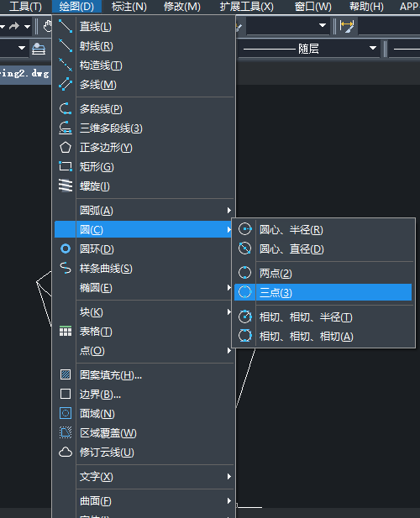Click the redo arrow in toolbar
Screen dimensions: 420x518
[x=14, y=26]
